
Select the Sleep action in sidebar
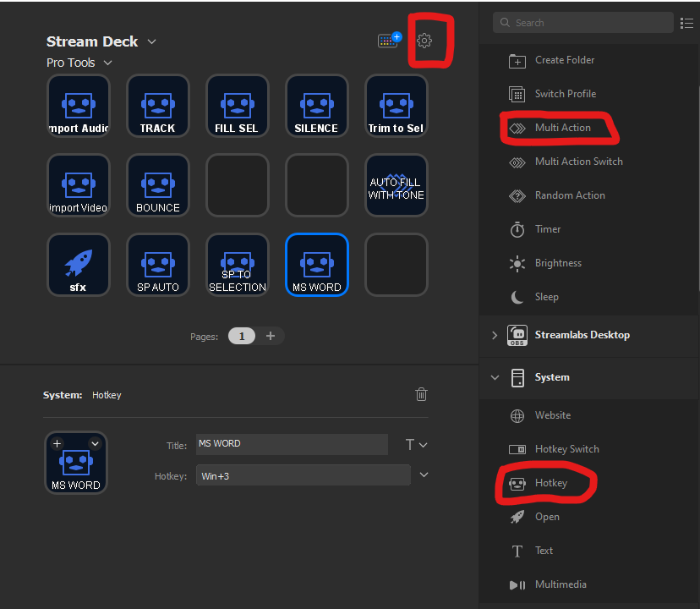tap(547, 297)
